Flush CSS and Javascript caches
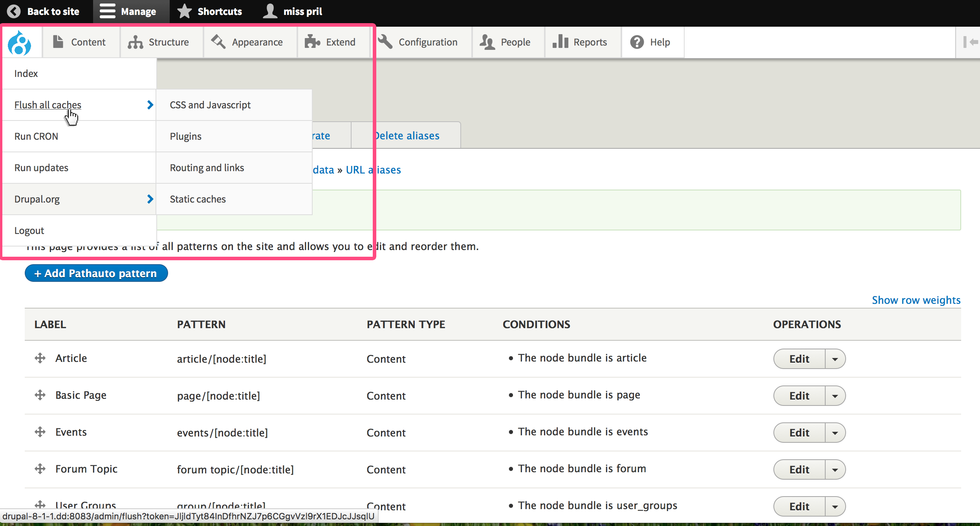The height and width of the screenshot is (526, 980). pyautogui.click(x=234, y=105)
